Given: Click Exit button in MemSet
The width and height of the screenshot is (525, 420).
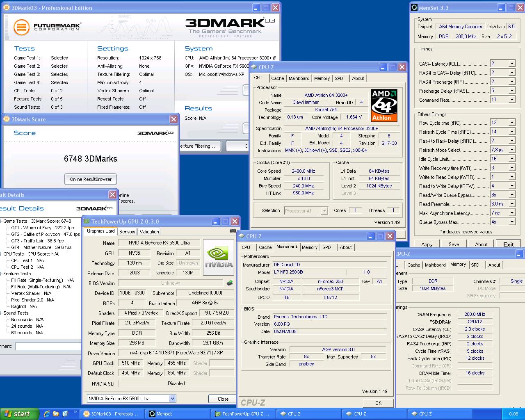Looking at the screenshot, I should (509, 244).
